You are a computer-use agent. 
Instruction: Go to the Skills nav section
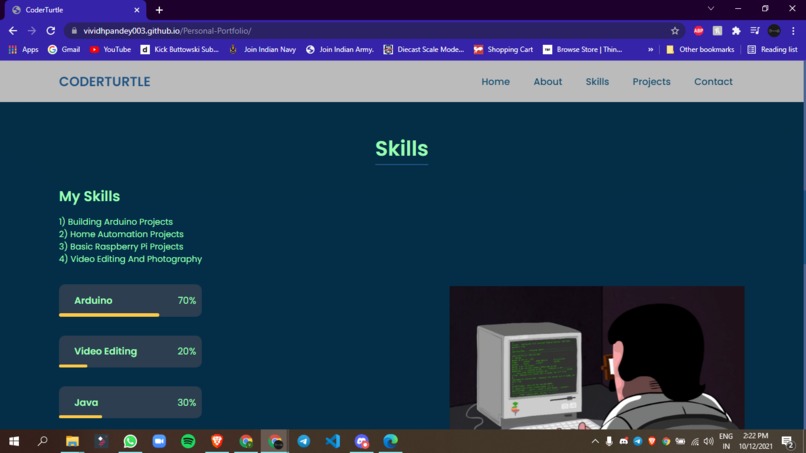pos(597,82)
